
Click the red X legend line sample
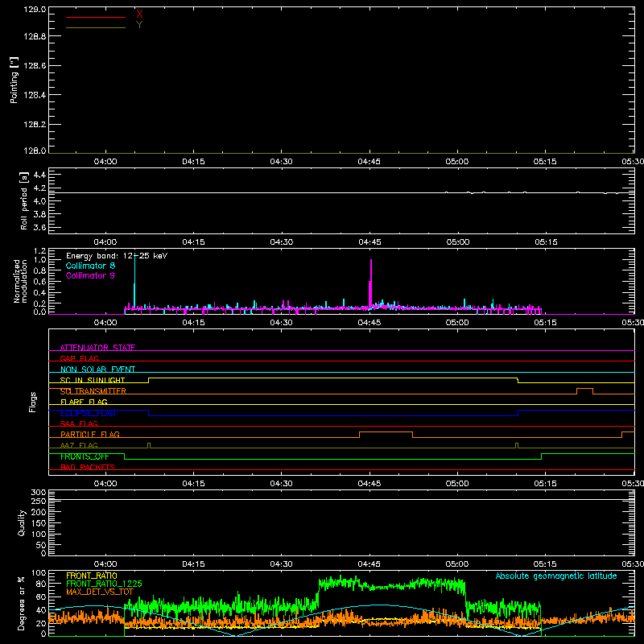pos(96,17)
